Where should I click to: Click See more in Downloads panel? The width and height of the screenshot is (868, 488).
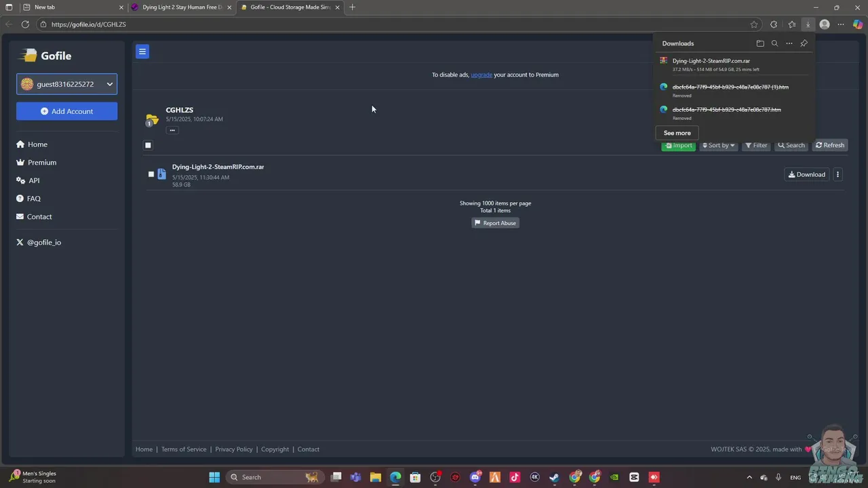coord(677,133)
